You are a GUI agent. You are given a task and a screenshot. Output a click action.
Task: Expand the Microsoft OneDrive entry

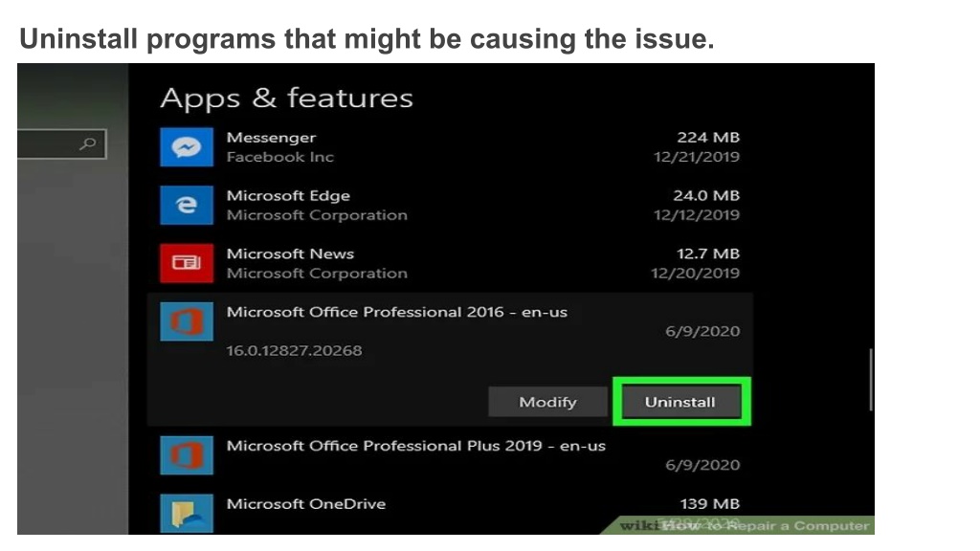click(x=450, y=513)
